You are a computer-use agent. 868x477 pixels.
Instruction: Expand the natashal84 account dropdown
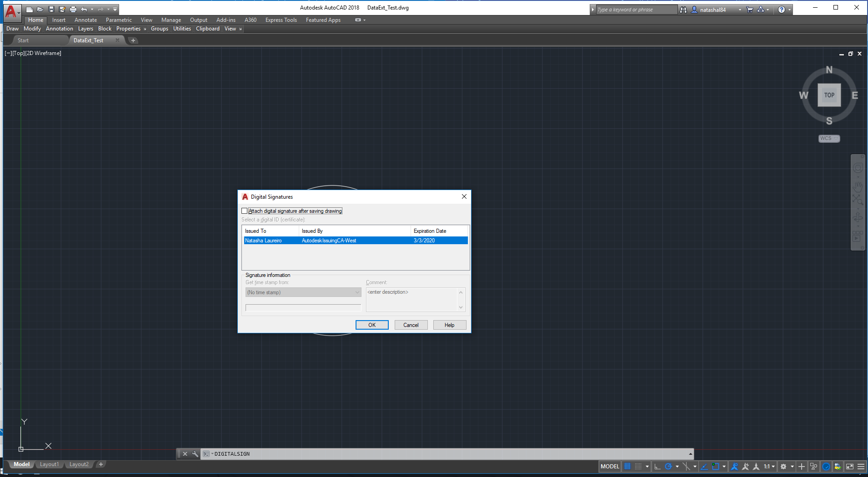pos(740,10)
